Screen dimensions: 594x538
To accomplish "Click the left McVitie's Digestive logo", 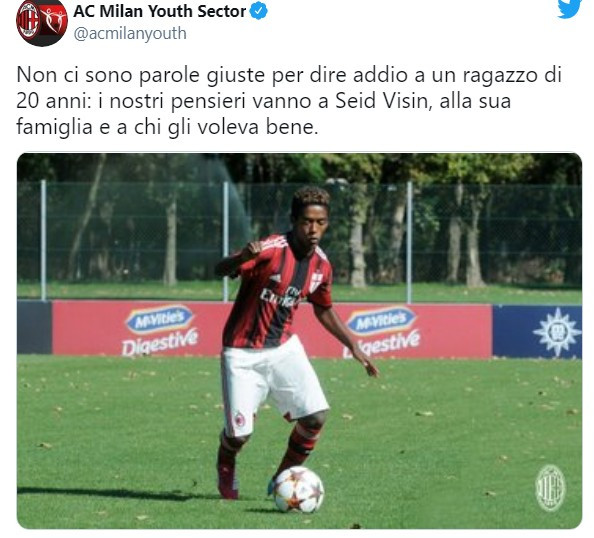I will point(160,331).
